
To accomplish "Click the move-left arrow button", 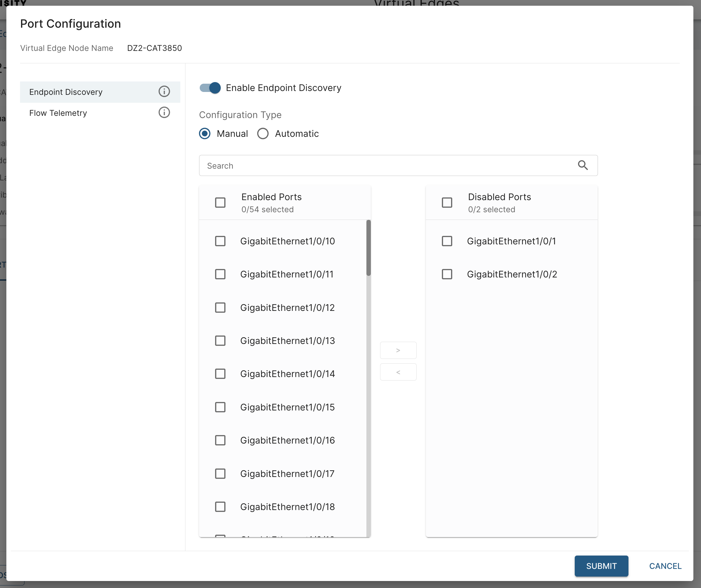I will [398, 372].
